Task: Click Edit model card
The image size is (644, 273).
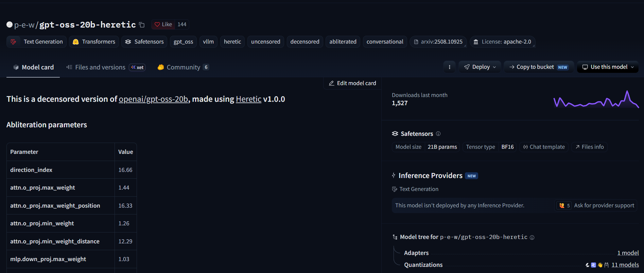Action: (x=352, y=83)
